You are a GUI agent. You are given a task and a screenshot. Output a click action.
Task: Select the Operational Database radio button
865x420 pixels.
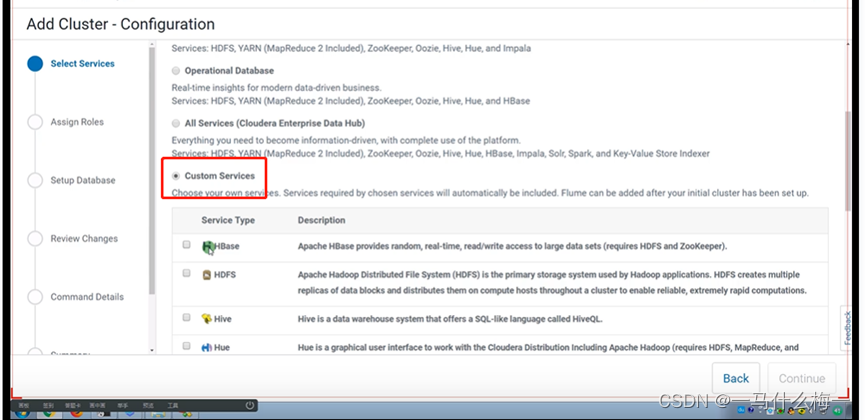pos(176,71)
